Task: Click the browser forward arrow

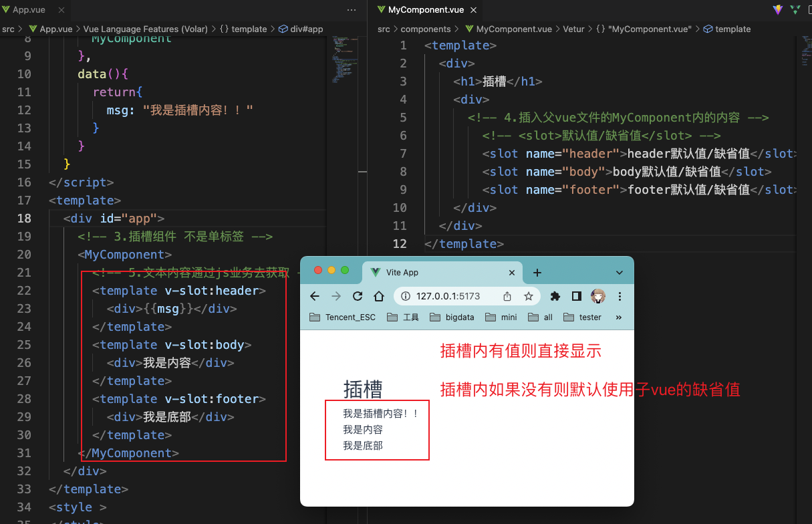Action: click(336, 296)
